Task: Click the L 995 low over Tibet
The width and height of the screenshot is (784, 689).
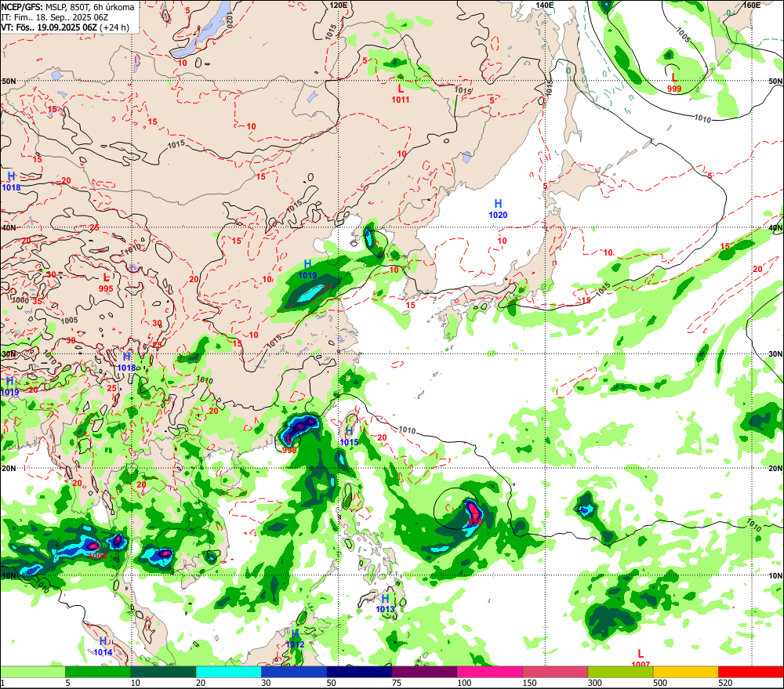Action: coord(106,282)
